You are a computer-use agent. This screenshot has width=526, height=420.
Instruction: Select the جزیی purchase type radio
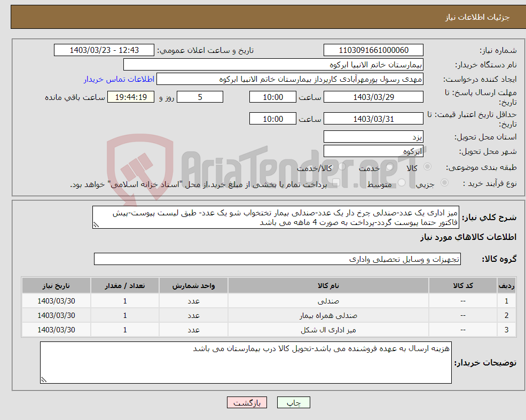(444, 183)
